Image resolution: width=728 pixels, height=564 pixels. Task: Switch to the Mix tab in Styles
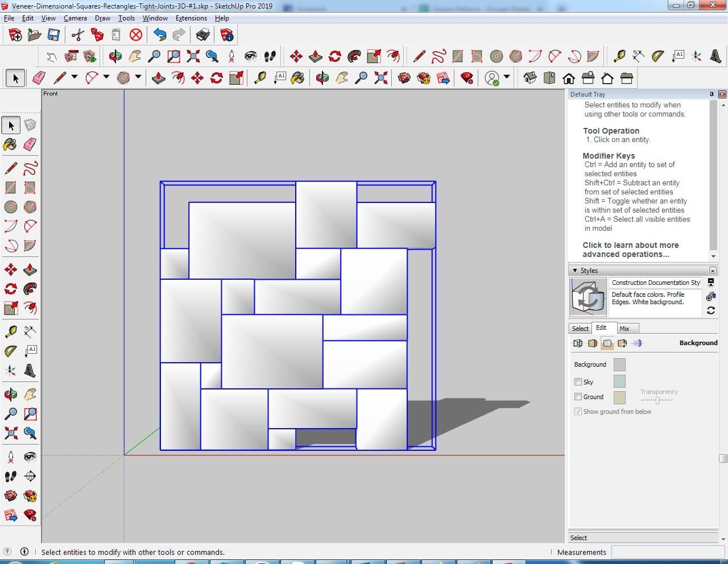[624, 329]
